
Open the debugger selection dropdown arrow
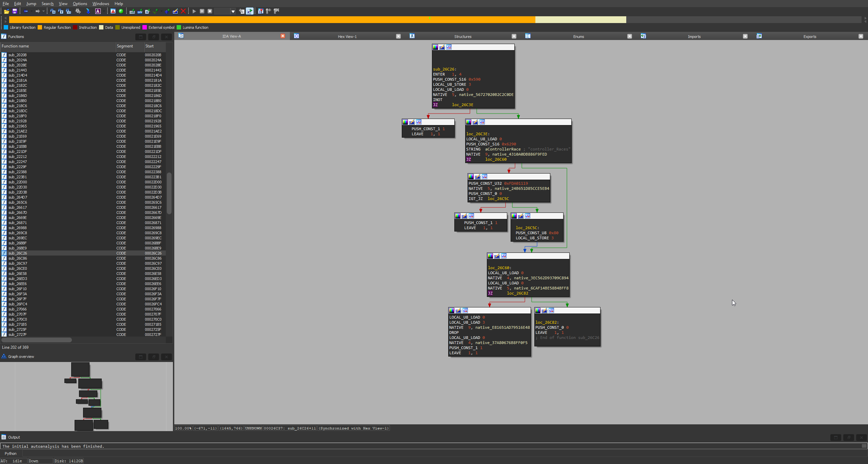pyautogui.click(x=233, y=12)
